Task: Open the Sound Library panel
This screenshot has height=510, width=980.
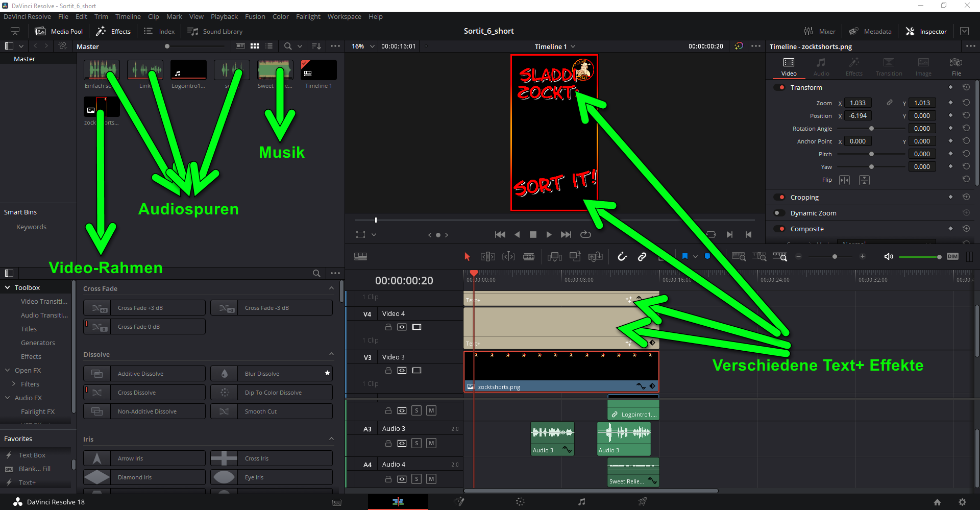Action: click(x=215, y=31)
